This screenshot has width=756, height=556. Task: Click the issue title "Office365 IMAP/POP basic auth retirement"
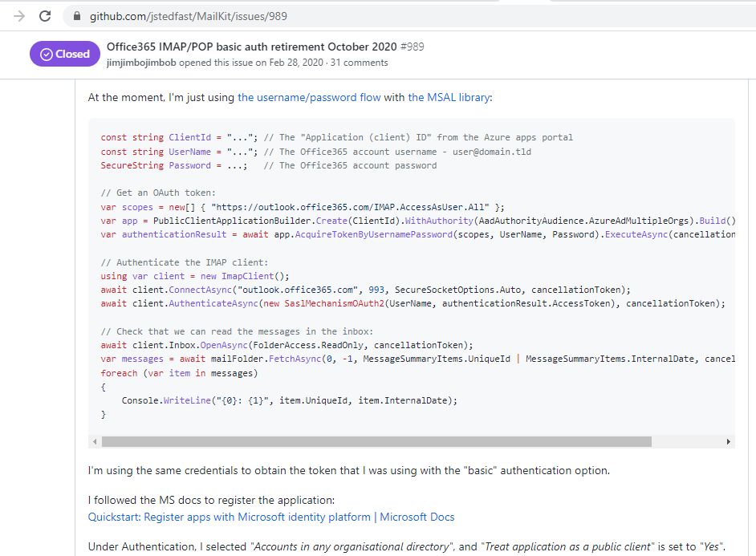(x=249, y=47)
